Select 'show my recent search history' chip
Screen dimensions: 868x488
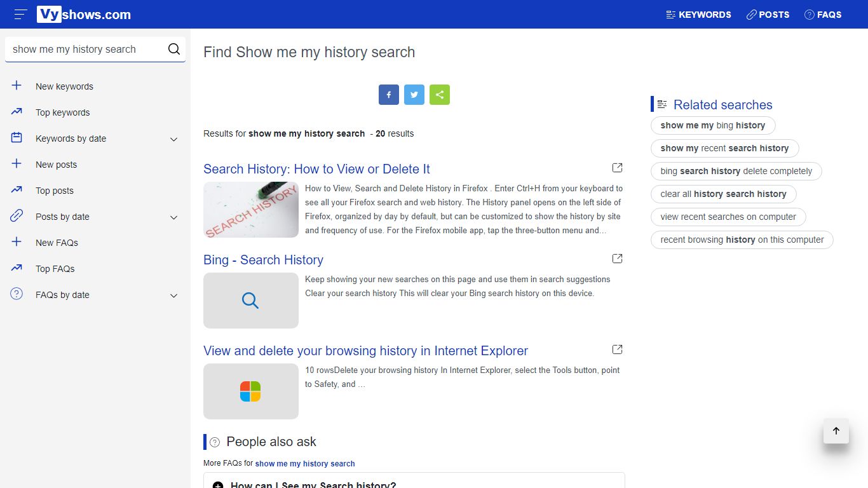click(x=724, y=148)
